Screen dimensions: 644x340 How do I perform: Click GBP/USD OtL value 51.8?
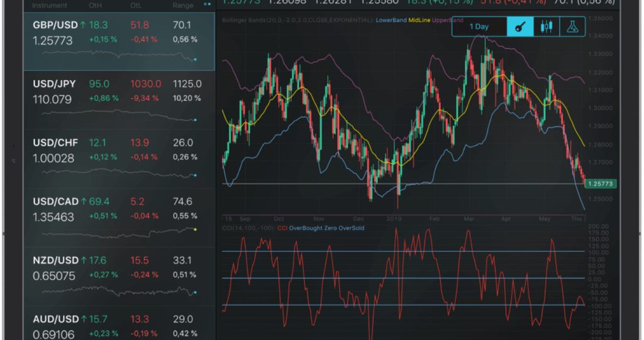click(140, 25)
